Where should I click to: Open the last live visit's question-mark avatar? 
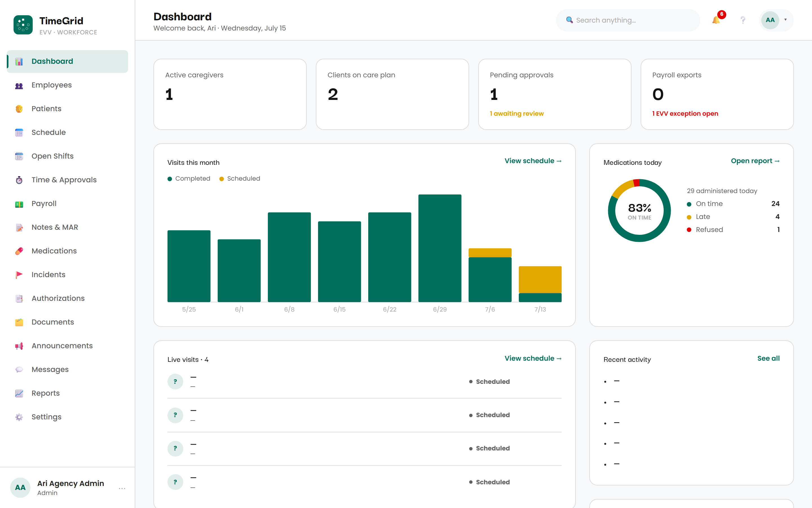pyautogui.click(x=175, y=482)
